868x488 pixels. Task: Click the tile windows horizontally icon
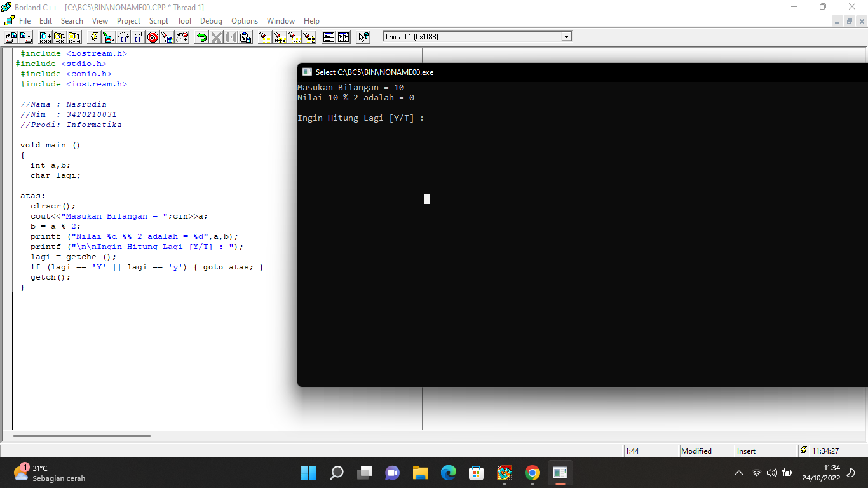pos(329,37)
